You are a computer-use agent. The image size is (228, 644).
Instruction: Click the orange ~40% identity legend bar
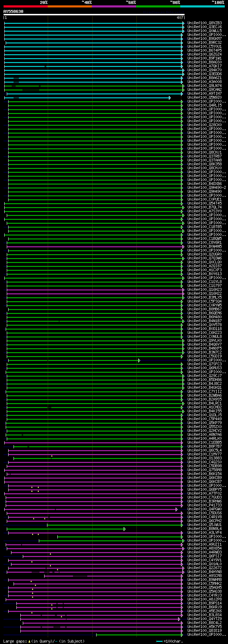(70, 6)
